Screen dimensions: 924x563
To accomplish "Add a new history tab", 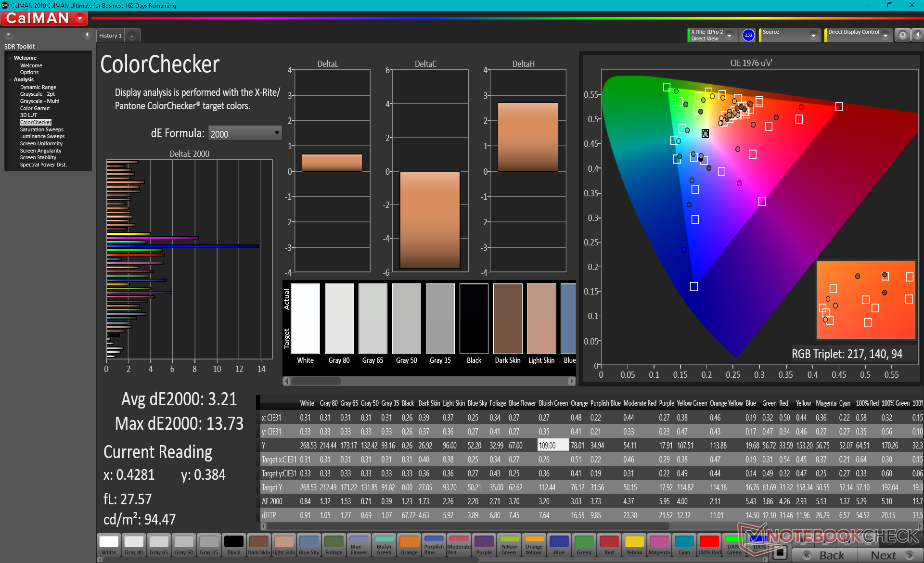I will tap(132, 36).
